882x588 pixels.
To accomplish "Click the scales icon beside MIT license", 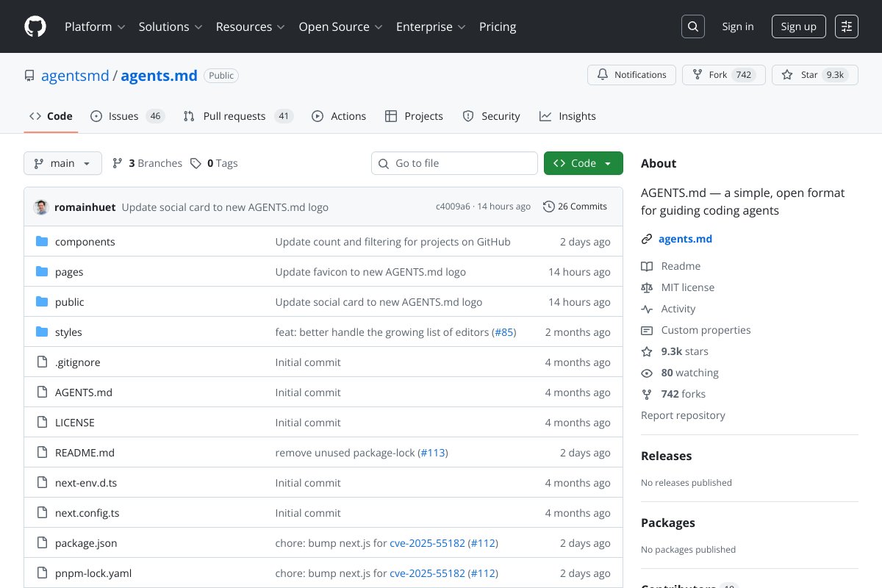I will coord(647,287).
